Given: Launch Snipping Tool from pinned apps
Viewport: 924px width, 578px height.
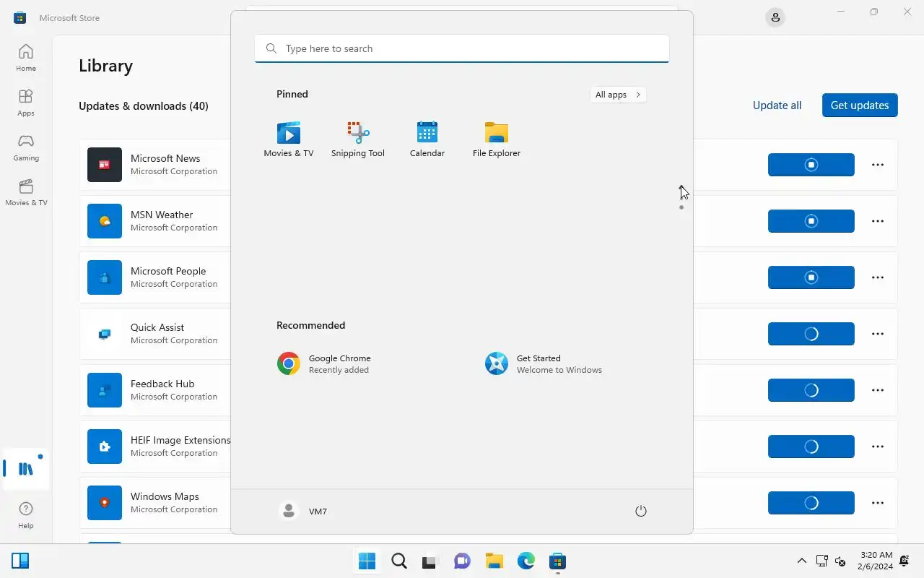Looking at the screenshot, I should pyautogui.click(x=358, y=139).
